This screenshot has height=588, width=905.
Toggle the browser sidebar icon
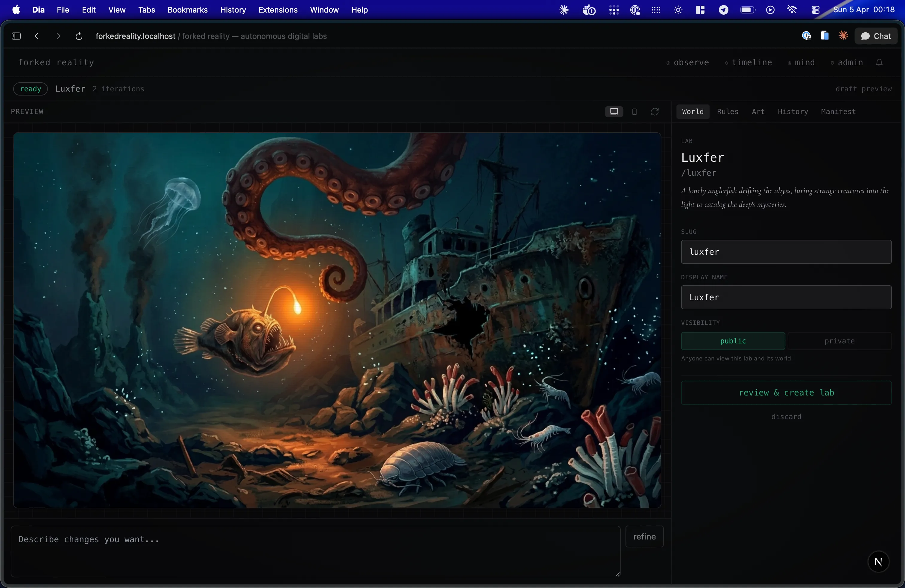16,36
